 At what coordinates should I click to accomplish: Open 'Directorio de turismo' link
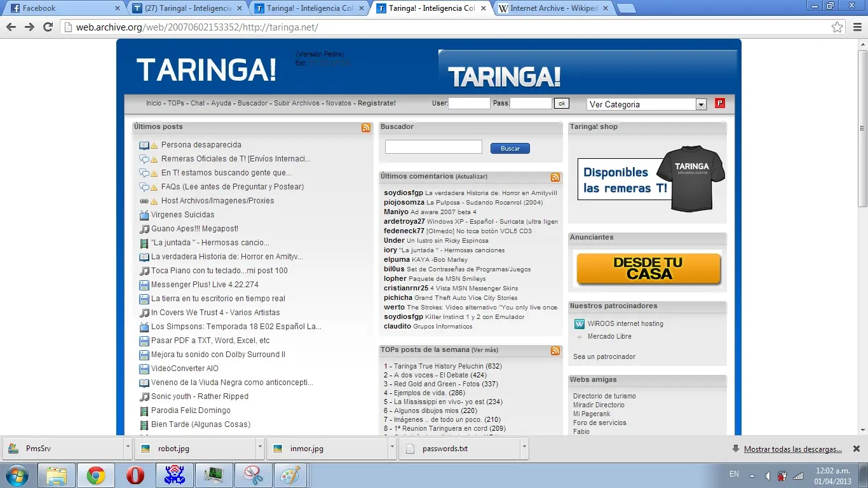tap(604, 396)
